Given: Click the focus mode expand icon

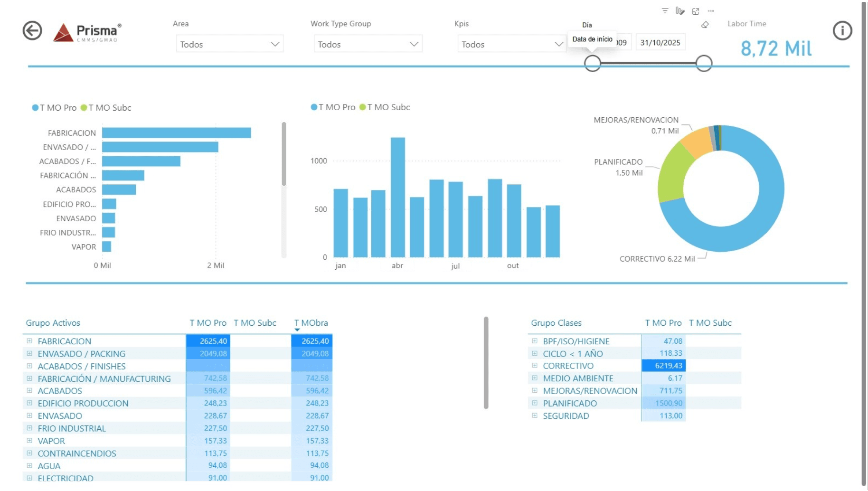Looking at the screenshot, I should coord(696,10).
